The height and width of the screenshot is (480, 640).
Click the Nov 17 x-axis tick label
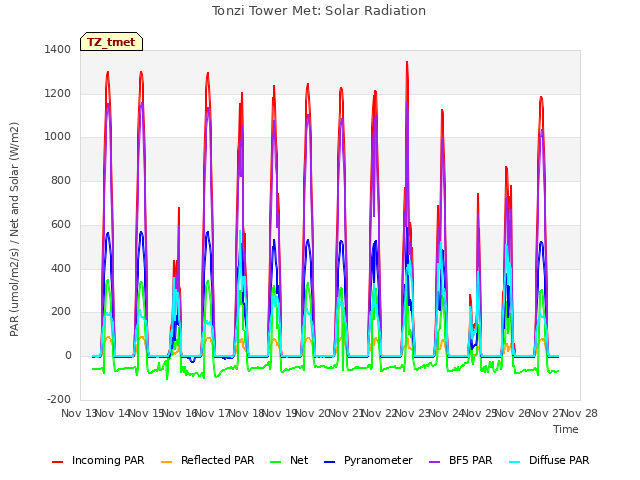[213, 413]
